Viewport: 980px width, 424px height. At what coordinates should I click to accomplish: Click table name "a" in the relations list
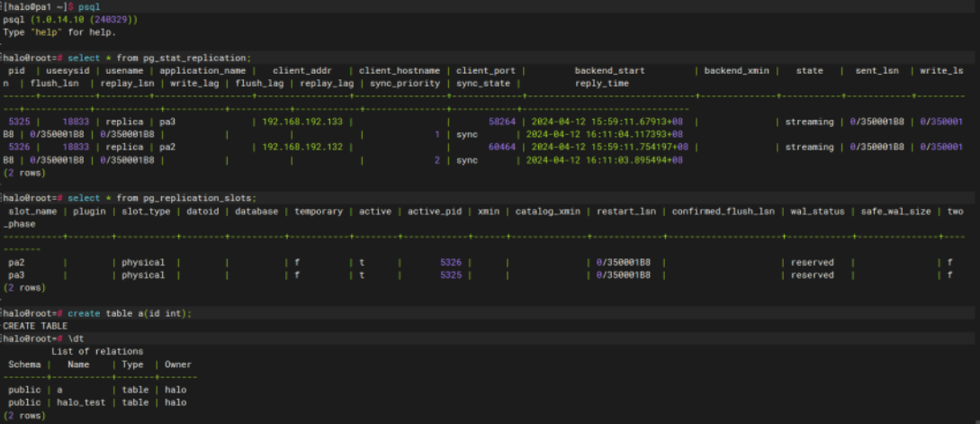click(59, 390)
